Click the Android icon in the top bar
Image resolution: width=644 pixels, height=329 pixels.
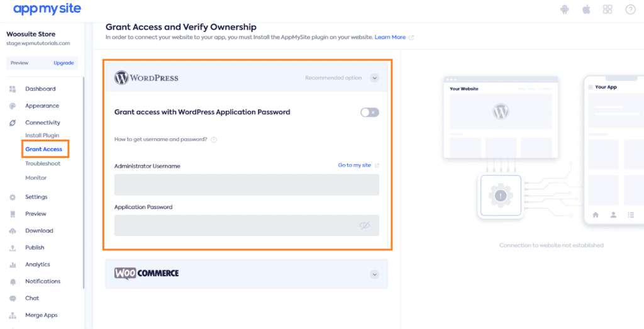pos(565,9)
